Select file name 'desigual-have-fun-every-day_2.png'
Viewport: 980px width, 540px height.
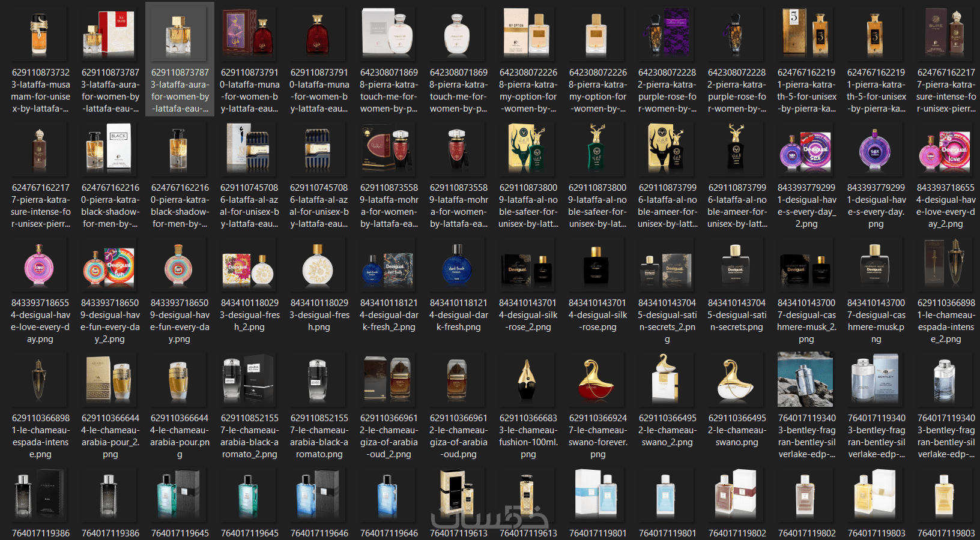click(x=110, y=321)
